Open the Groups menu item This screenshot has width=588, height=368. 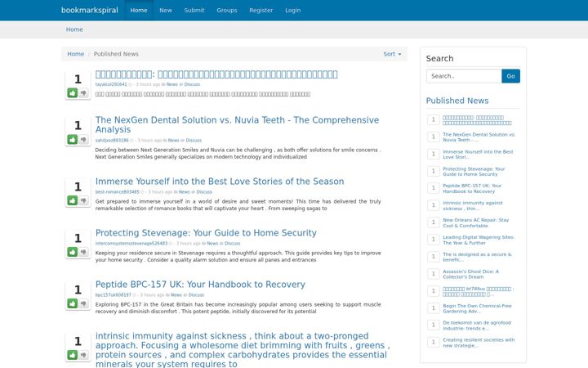pyautogui.click(x=227, y=10)
